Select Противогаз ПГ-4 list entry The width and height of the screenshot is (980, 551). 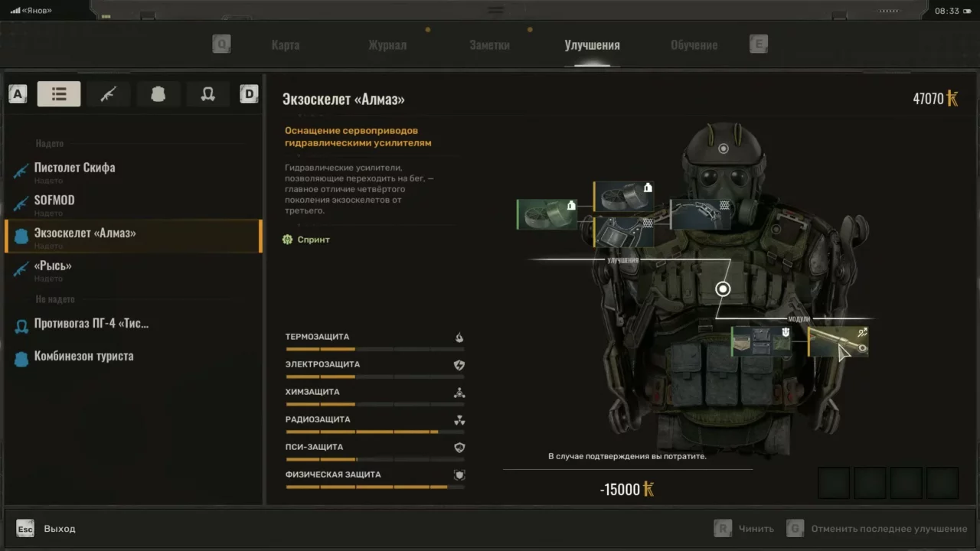tap(133, 324)
